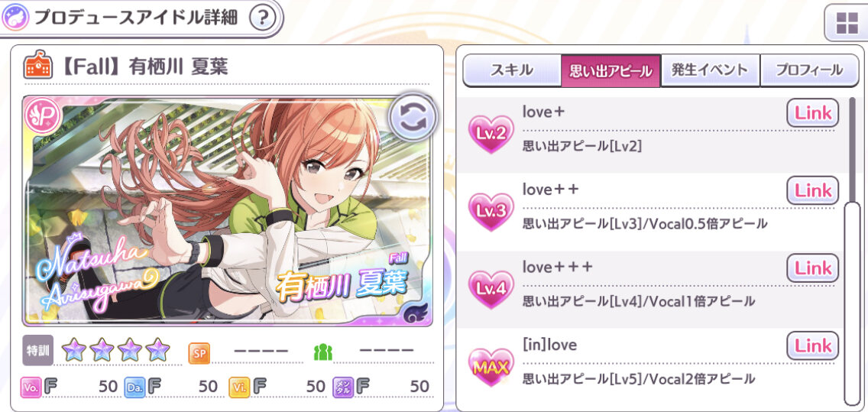Switch to the スキル tab

coord(511,70)
